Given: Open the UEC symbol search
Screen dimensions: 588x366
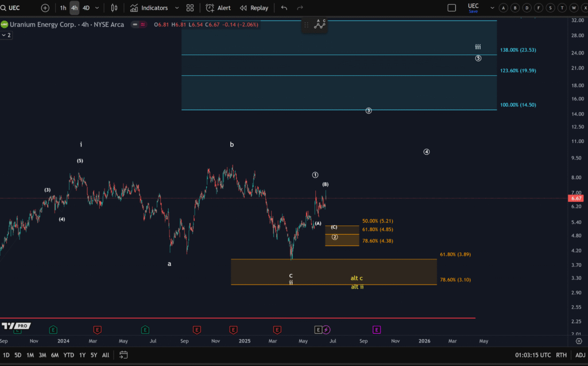Looking at the screenshot, I should coord(10,8).
